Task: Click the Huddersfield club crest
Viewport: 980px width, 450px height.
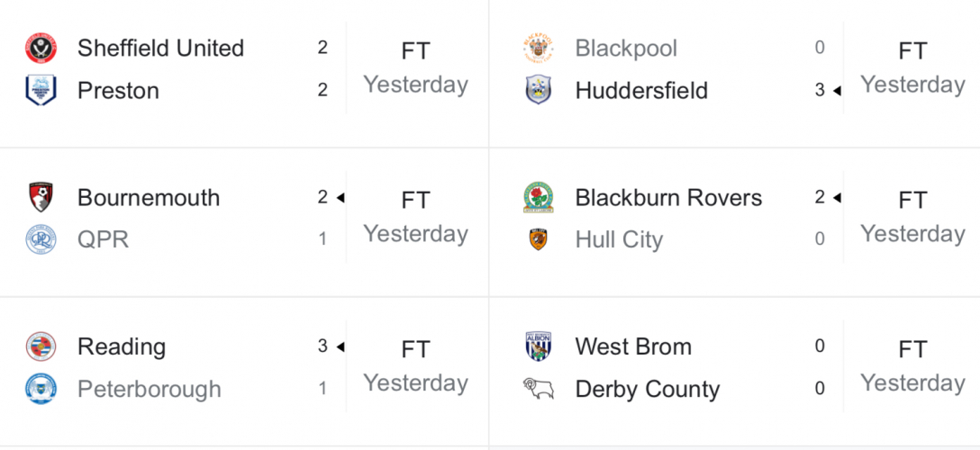Action: tap(538, 91)
